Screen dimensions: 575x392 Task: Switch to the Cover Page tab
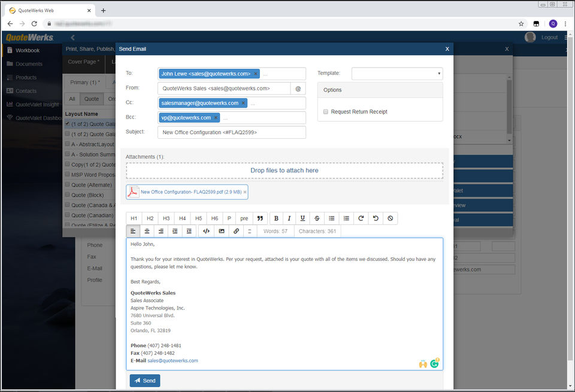tap(84, 62)
